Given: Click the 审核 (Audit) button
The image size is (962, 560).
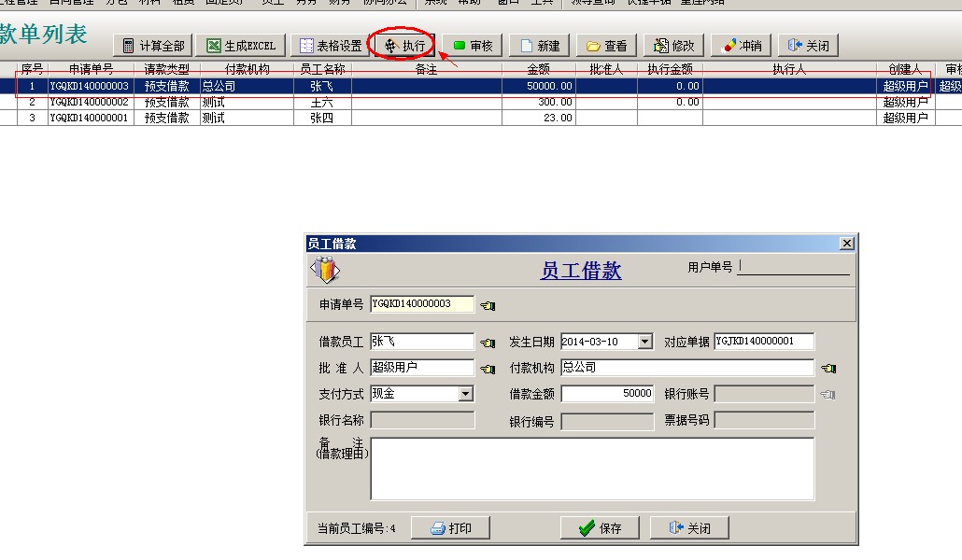Looking at the screenshot, I should (x=473, y=46).
